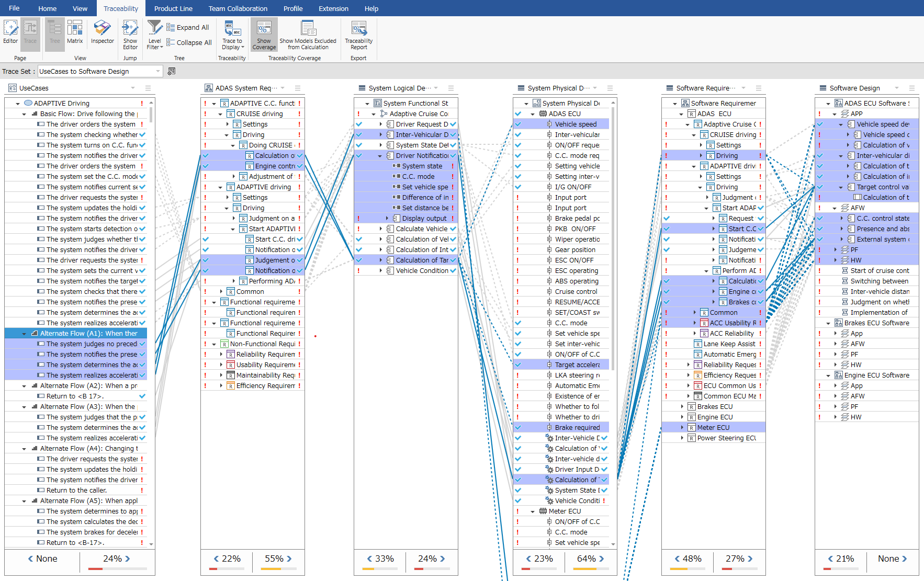Collapse Engine ECU Software node
Viewport: 924px width, 581px height.
pos(828,375)
